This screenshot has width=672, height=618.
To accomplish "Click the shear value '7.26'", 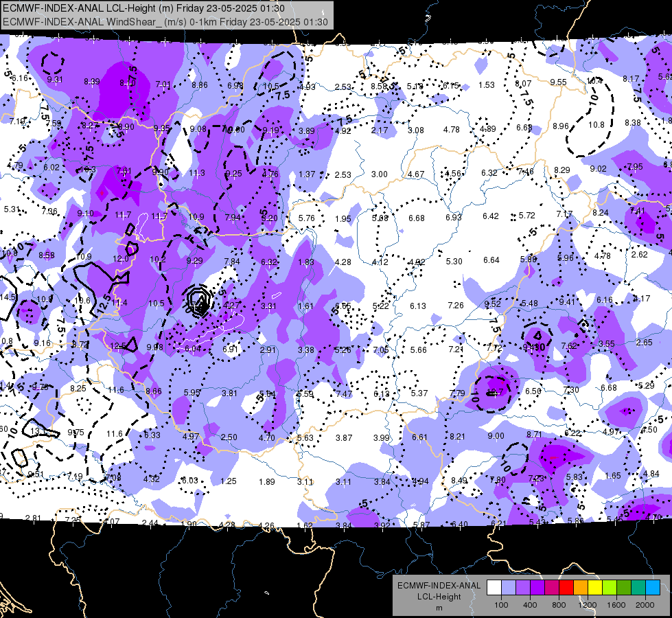I will pyautogui.click(x=456, y=305).
